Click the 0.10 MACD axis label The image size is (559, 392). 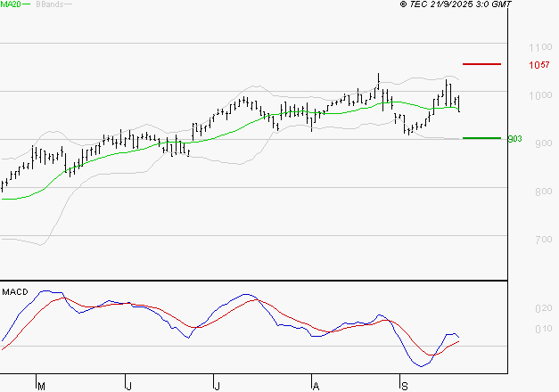click(544, 329)
